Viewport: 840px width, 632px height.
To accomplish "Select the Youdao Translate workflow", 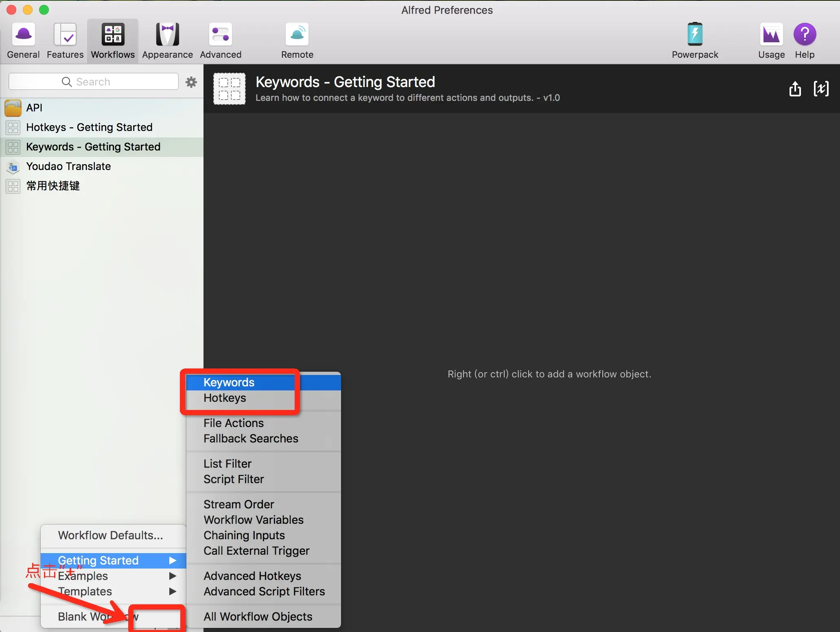I will [68, 166].
